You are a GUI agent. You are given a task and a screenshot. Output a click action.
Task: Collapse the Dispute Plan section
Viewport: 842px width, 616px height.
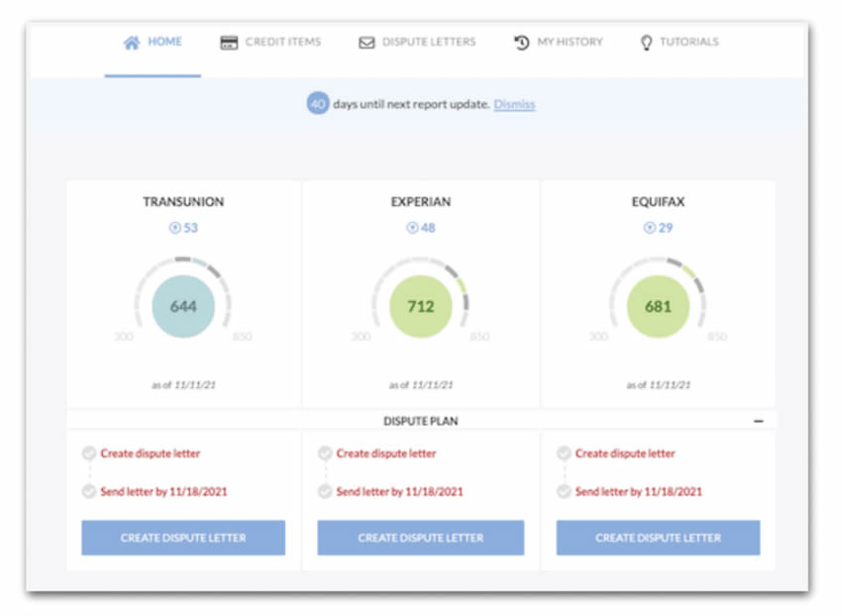point(759,421)
